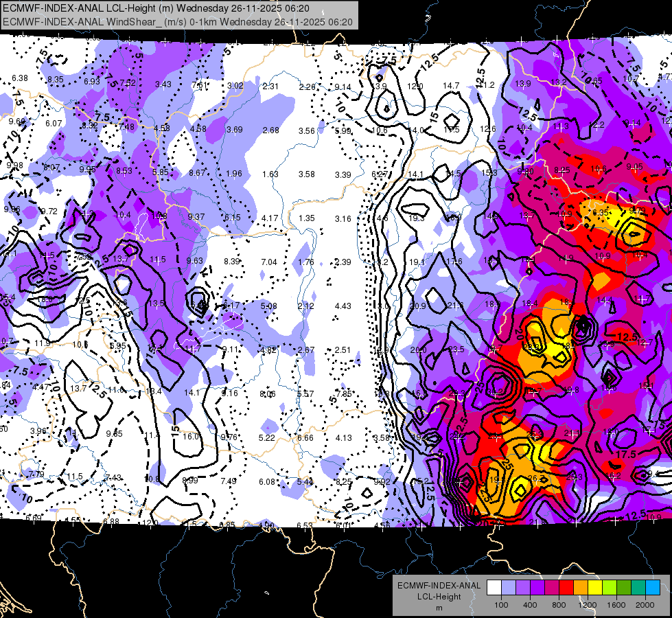Click the grid value 19.1
This screenshot has width=672, height=618.
click(417, 262)
